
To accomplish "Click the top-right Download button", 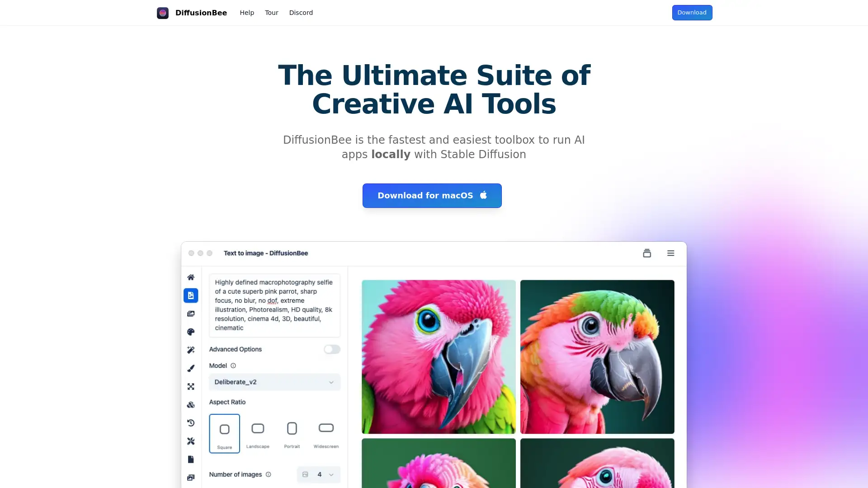I will 692,12.
